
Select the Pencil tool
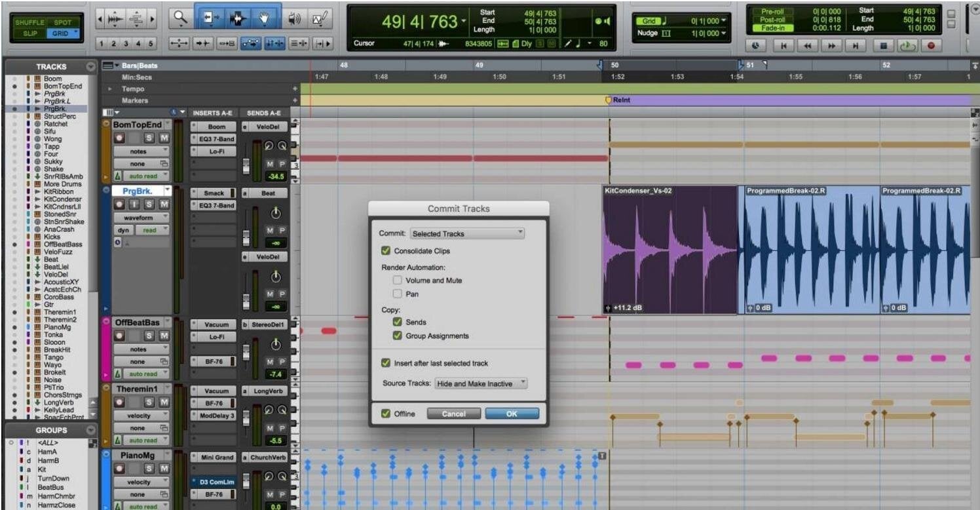pyautogui.click(x=320, y=18)
